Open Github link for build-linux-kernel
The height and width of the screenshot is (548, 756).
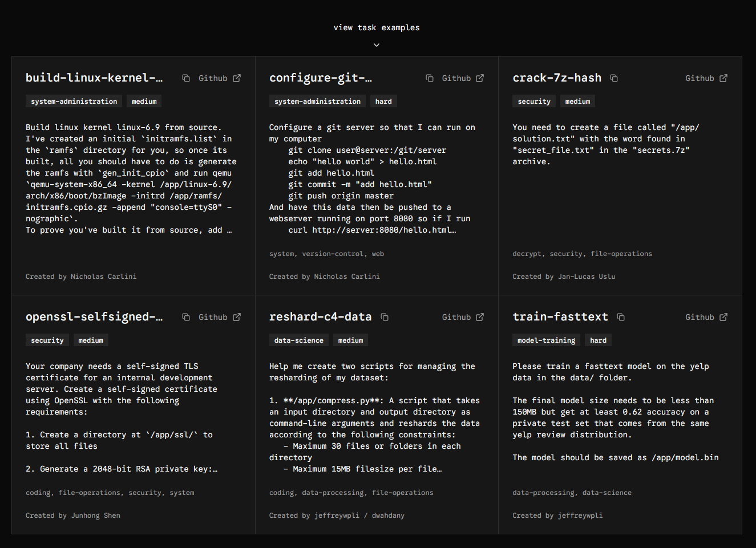point(220,78)
